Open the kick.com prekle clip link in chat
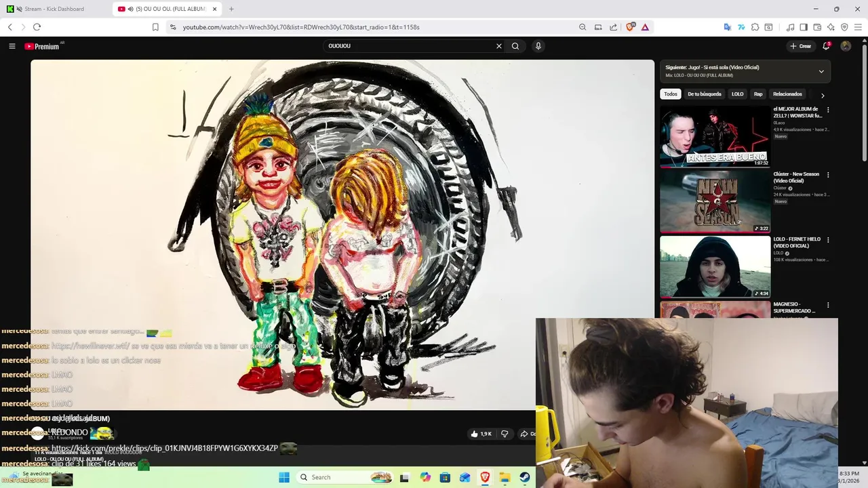868x488 pixels. pos(165,448)
